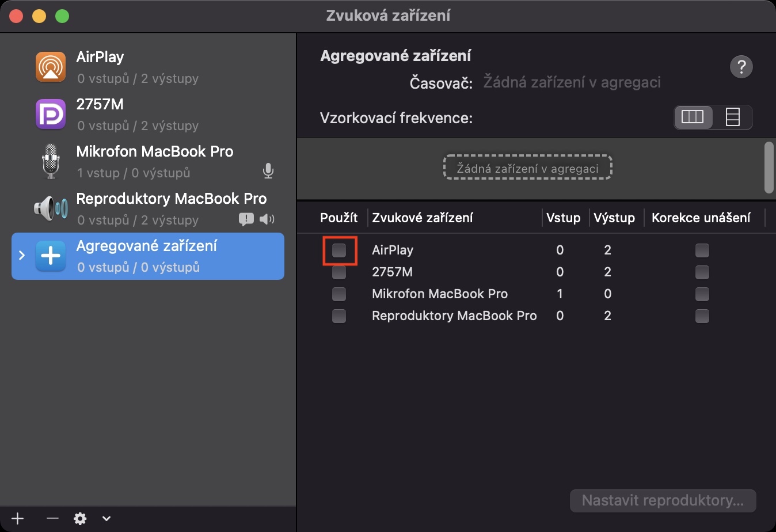Open the chevron dropdown beside gear
The image size is (776, 532).
pyautogui.click(x=106, y=518)
